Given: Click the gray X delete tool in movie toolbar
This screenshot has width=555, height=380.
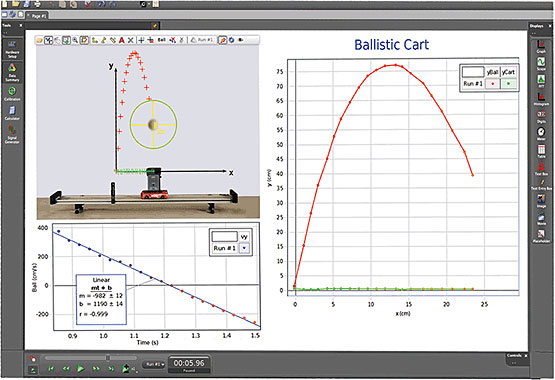Looking at the screenshot, I should (x=130, y=40).
